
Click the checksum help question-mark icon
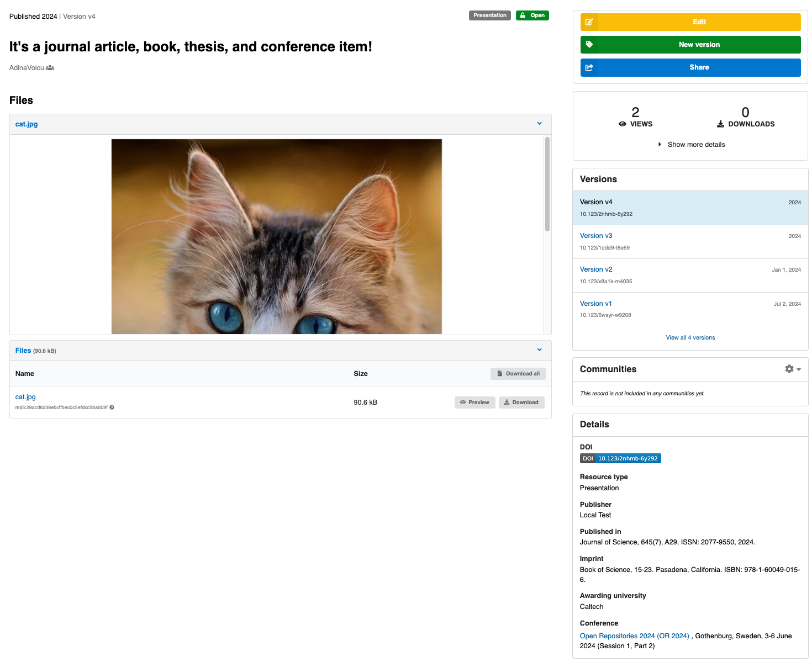click(x=112, y=407)
